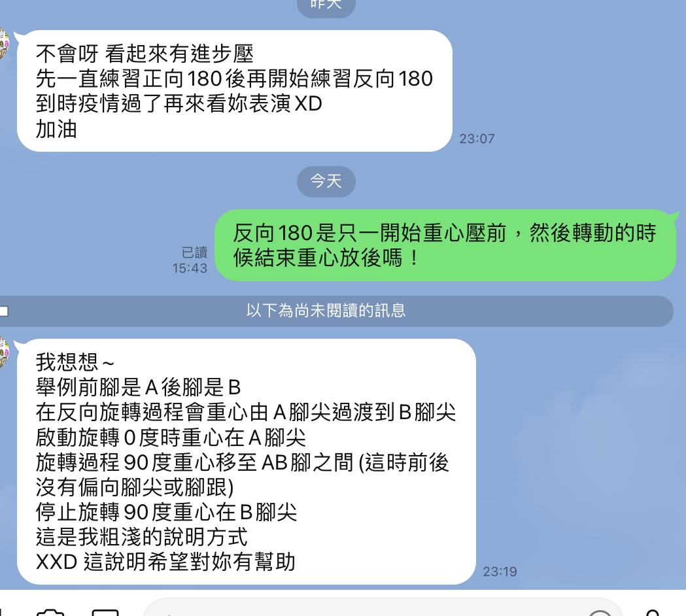Screen dimensions: 686x616
Task: Click the line XXD 這說明希望對妳有幫助
Action: point(165,562)
